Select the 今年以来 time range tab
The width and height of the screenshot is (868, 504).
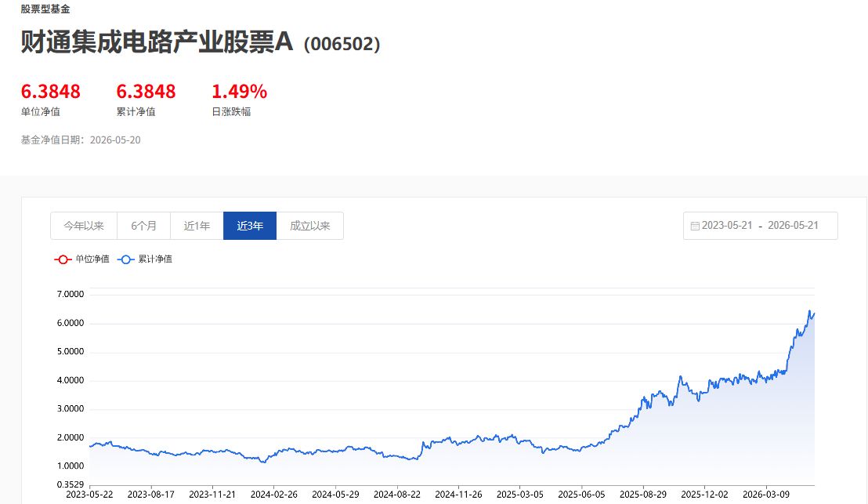[x=84, y=226]
